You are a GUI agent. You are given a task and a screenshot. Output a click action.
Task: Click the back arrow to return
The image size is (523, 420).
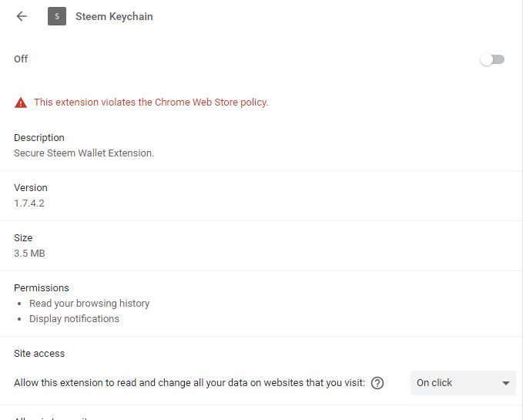22,16
